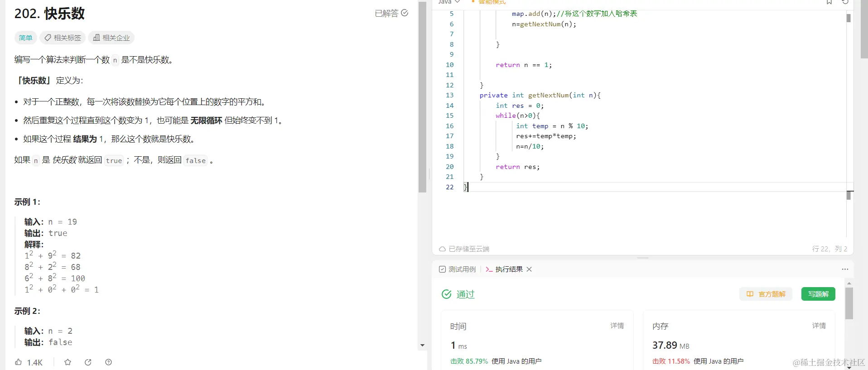
Task: Click the thumbs-up like icon (1.4K)
Action: tap(19, 362)
